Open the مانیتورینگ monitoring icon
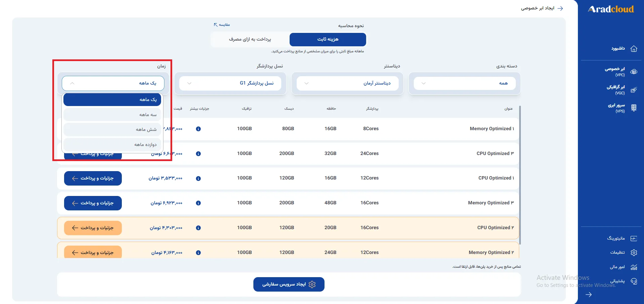 (x=634, y=239)
